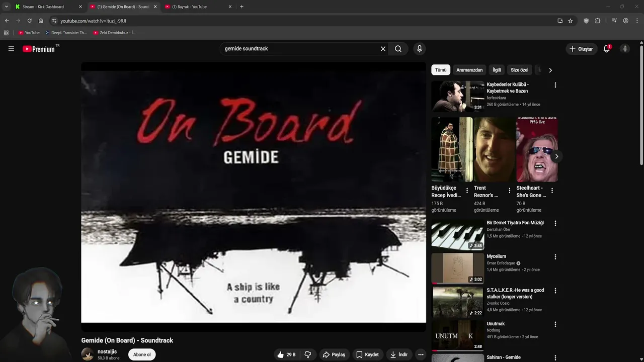Viewport: 644px width, 362px height.
Task: Open options for Büyüdükçe Recep İvedik short
Action: point(467,191)
